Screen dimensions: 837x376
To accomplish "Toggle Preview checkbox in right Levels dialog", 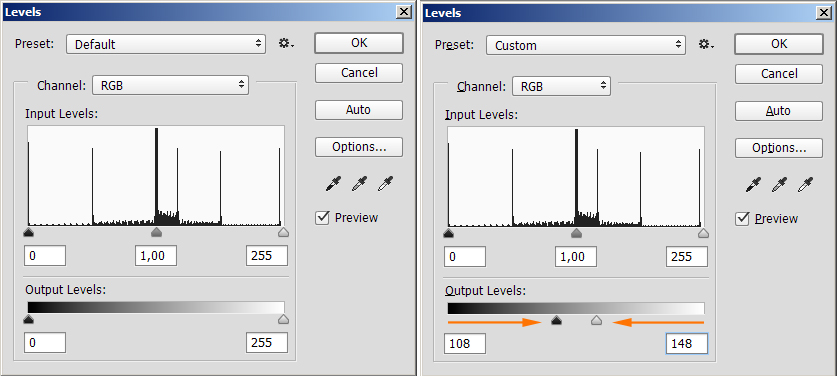I will pos(742,218).
